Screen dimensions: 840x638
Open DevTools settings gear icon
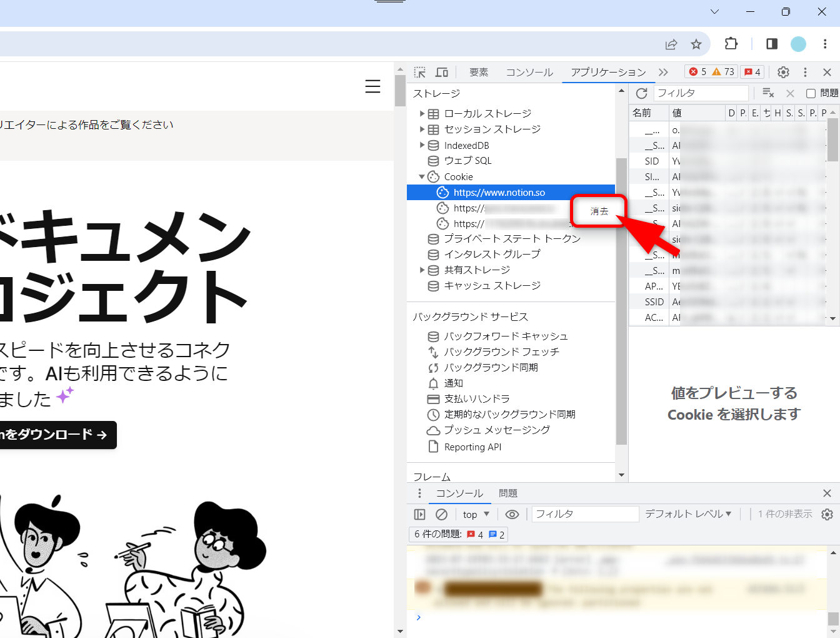(783, 73)
